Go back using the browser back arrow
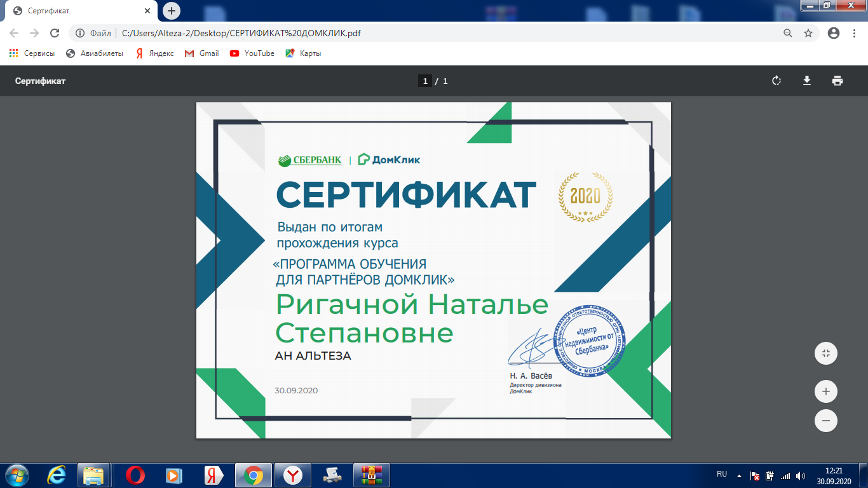Screen dimensions: 868x488 click(14, 33)
